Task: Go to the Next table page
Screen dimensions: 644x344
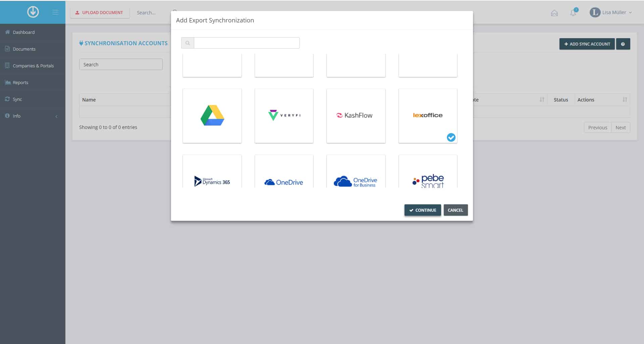Action: (621, 128)
